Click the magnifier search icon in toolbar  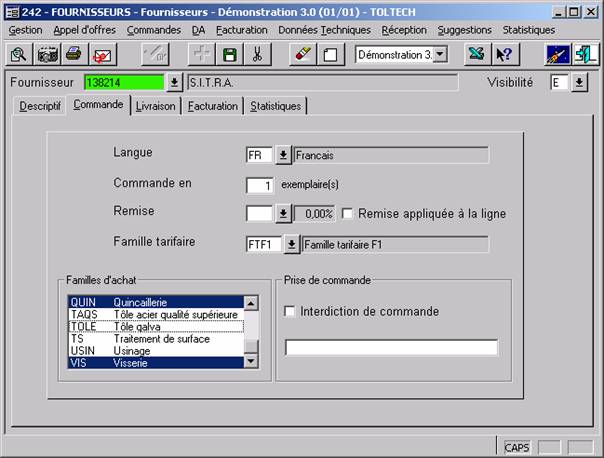click(19, 54)
